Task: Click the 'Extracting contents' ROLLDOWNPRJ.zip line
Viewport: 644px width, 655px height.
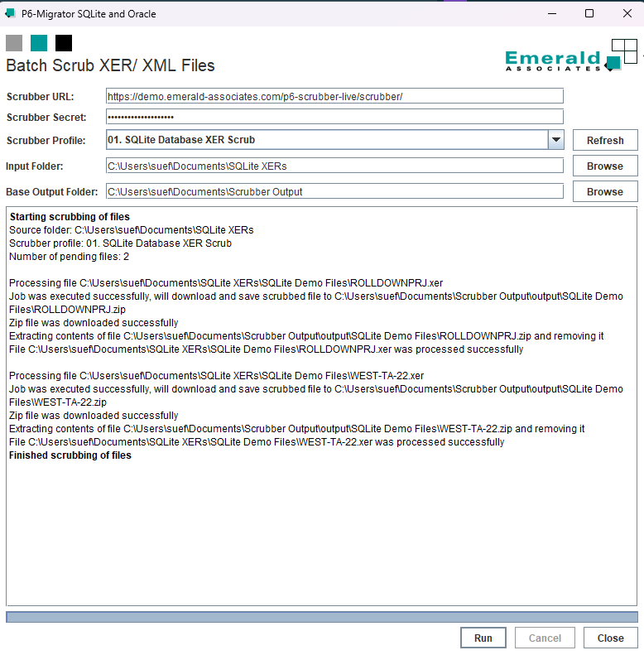Action: point(306,336)
